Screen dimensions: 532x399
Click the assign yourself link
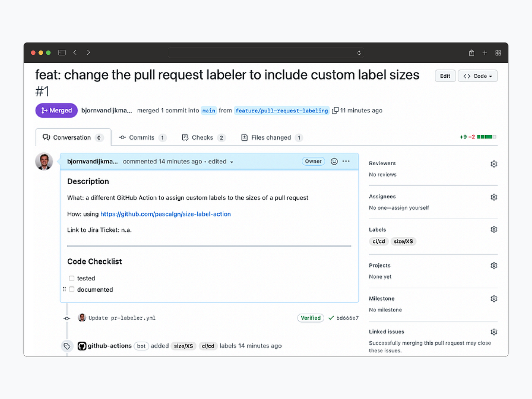tap(413, 208)
